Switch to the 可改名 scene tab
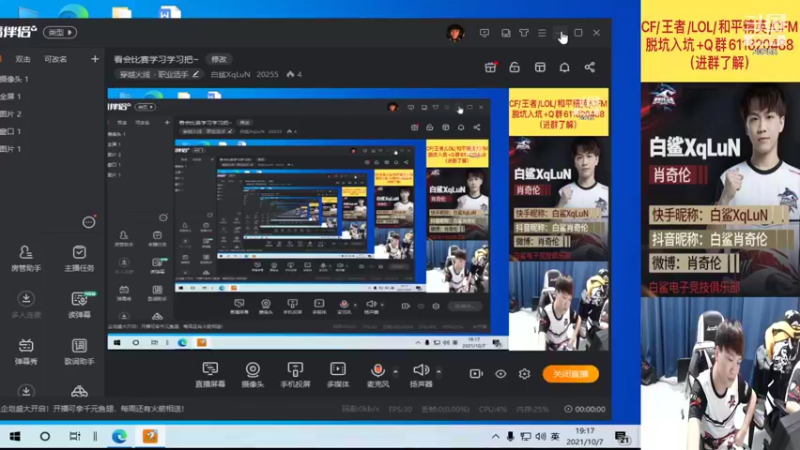 (x=56, y=59)
